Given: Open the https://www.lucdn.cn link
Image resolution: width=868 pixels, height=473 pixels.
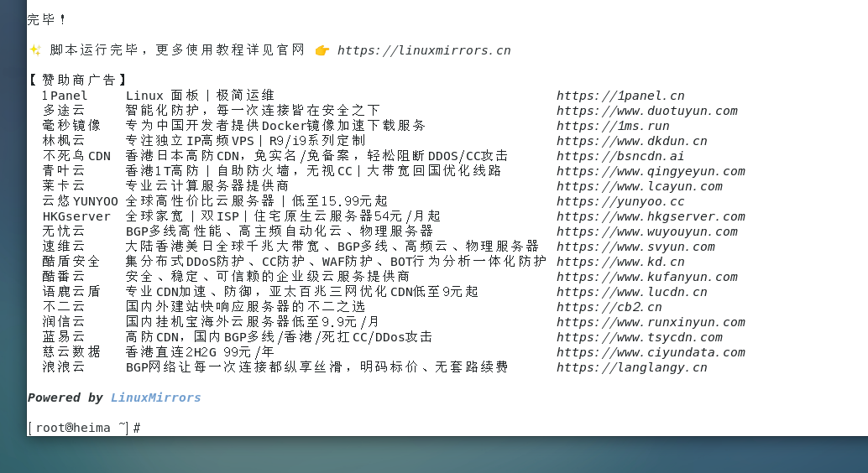Looking at the screenshot, I should [x=631, y=292].
